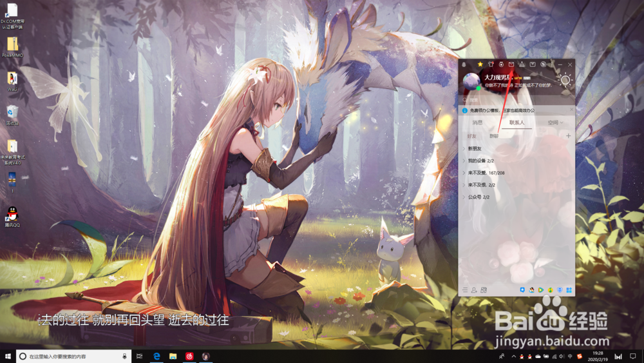
Task: Open the QQ game penguin app icon
Action: pyautogui.click(x=532, y=290)
